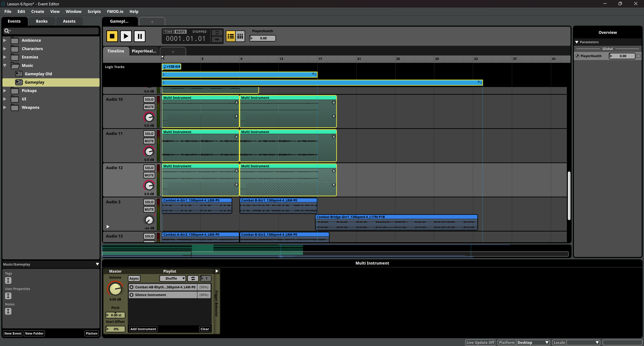Toggle SOLO on Audio 10
Image resolution: width=644 pixels, height=346 pixels.
coord(149,99)
